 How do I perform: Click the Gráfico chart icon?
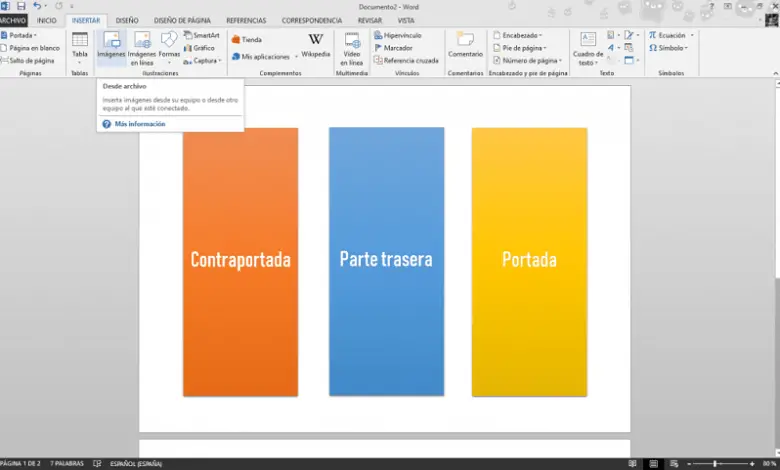coord(198,47)
